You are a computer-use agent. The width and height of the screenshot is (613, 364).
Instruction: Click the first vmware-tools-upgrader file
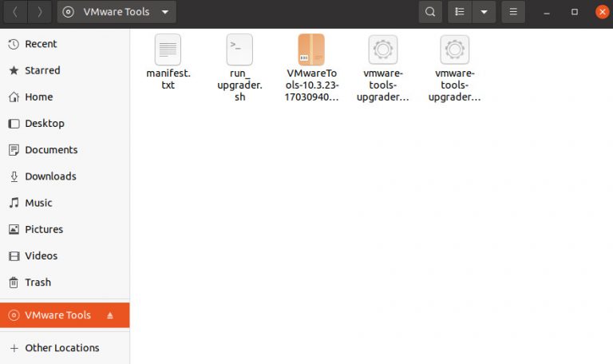point(383,50)
